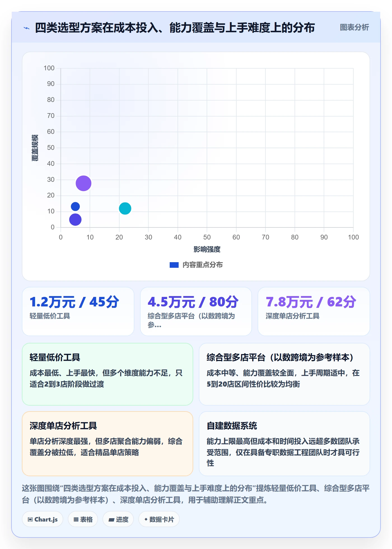Screen dimensions: 392x549
Task: Click the diamond icon in 数据卡片 tag
Action: [146, 519]
